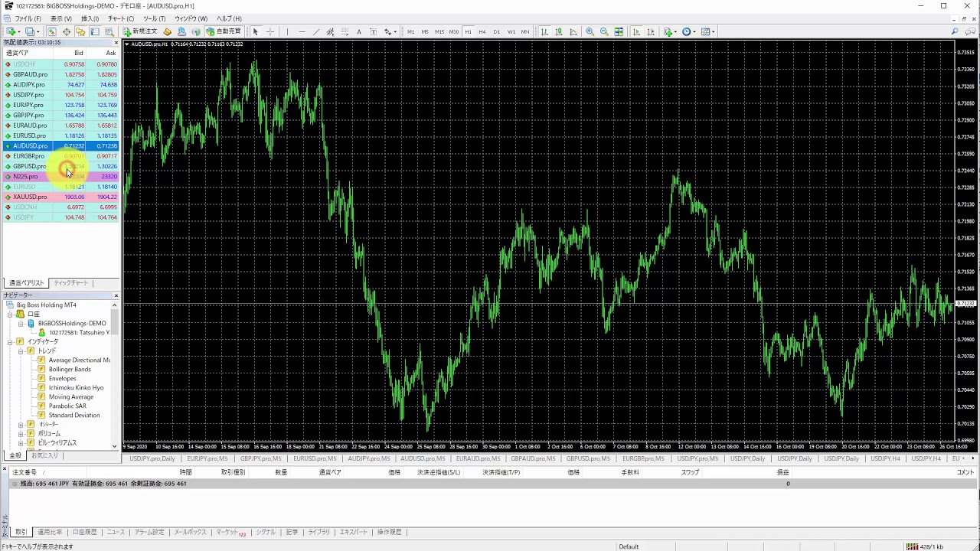Image resolution: width=980 pixels, height=551 pixels.
Task: Select the text A drawing tool
Action: click(x=359, y=31)
